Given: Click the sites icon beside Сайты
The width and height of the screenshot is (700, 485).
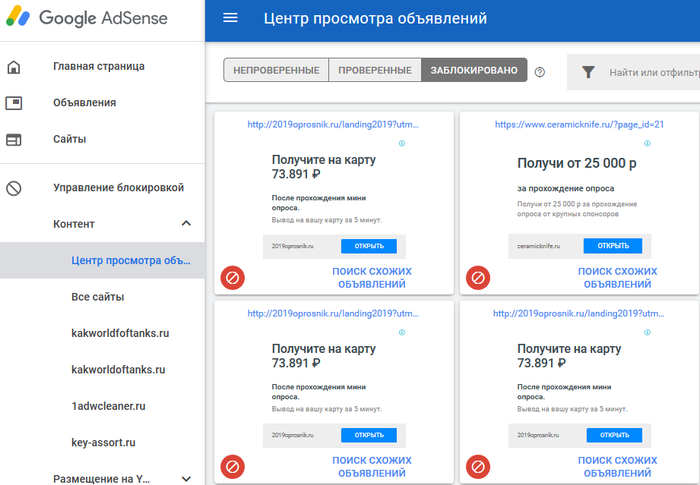Looking at the screenshot, I should point(14,140).
